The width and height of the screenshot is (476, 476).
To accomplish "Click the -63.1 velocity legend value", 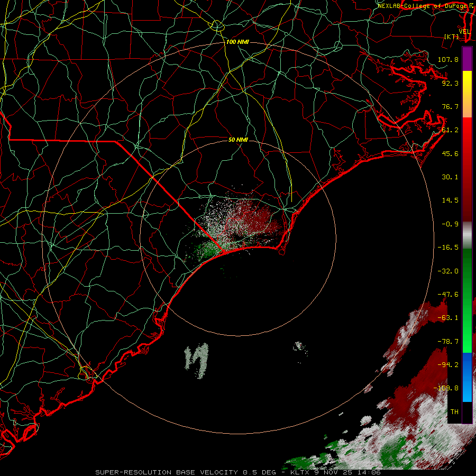I will pyautogui.click(x=448, y=318).
